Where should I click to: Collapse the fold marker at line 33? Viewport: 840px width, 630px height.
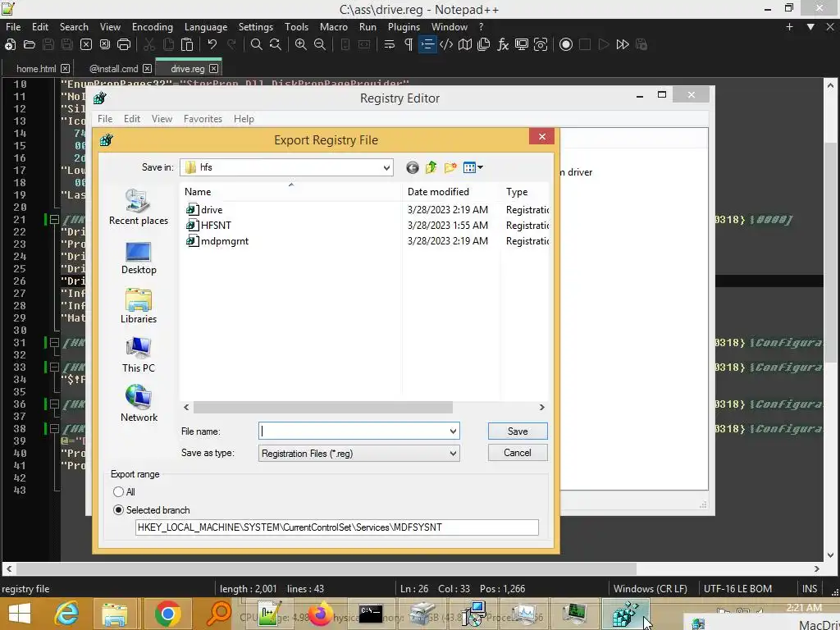[54, 367]
